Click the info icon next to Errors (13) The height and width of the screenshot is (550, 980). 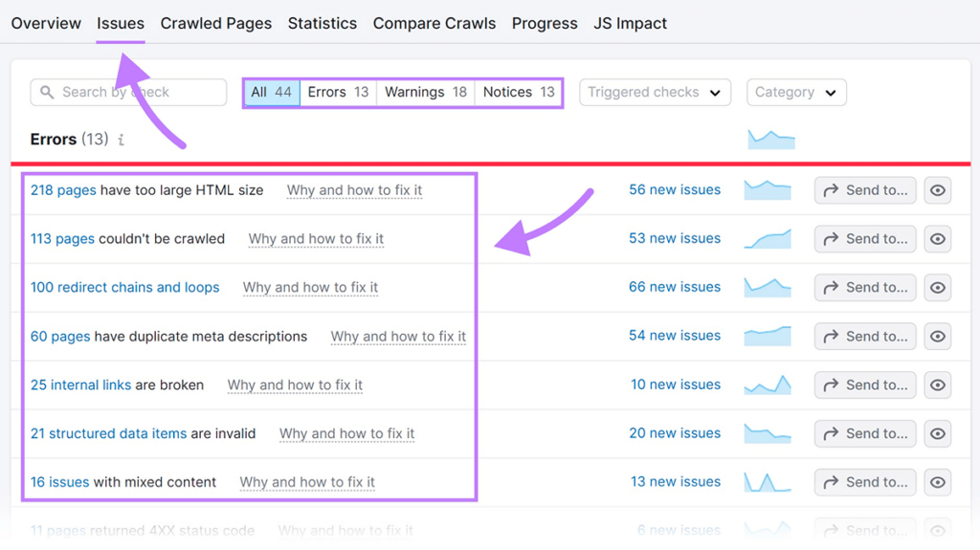(x=122, y=140)
